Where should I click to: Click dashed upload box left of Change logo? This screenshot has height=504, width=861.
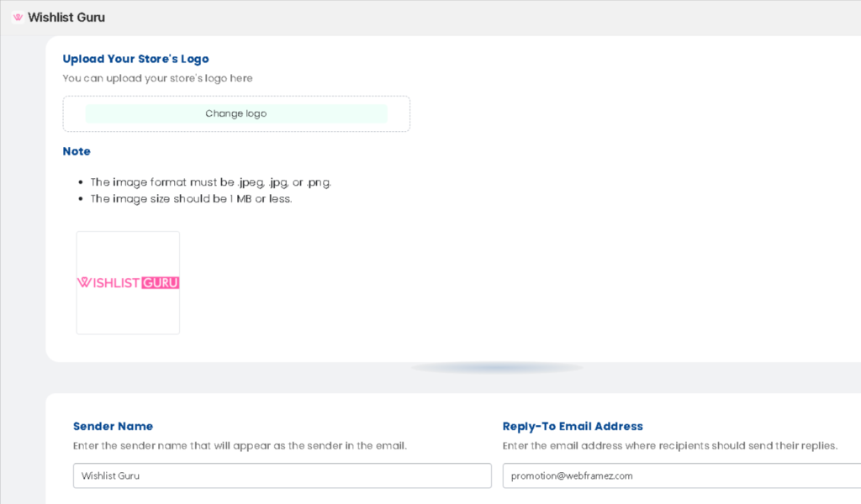tap(74, 114)
